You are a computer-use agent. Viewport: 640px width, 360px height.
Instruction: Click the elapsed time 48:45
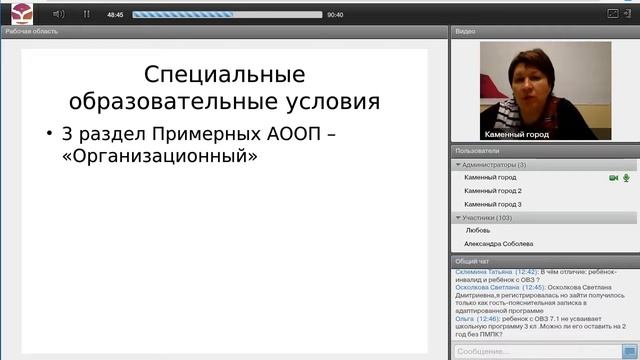click(115, 15)
